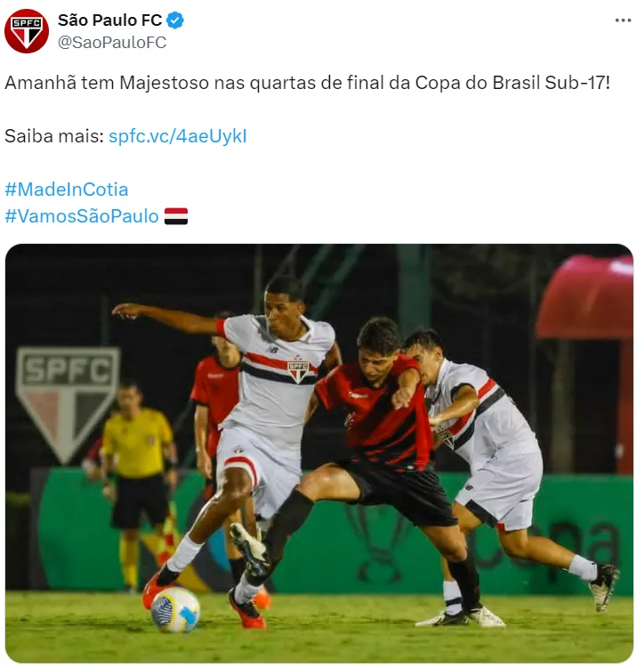The height and width of the screenshot is (672, 644).
Task: Open the #MadeInCotia hashtag
Action: point(67,190)
